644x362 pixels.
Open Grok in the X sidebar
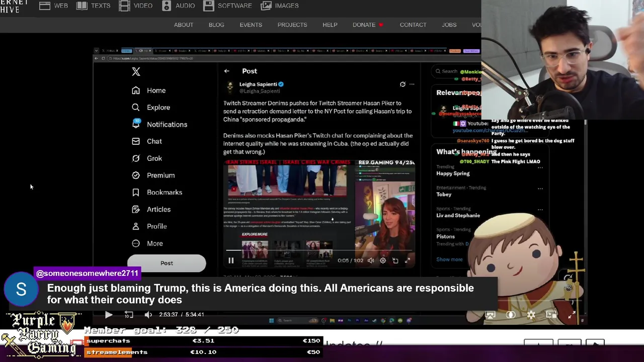[x=147, y=158]
